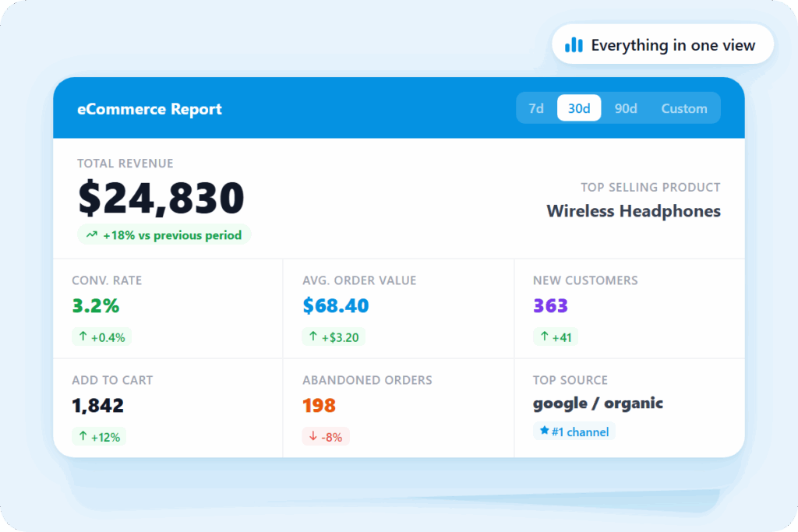This screenshot has width=798, height=532.
Task: Click the up arrow next to +$3.20
Action: pos(313,337)
